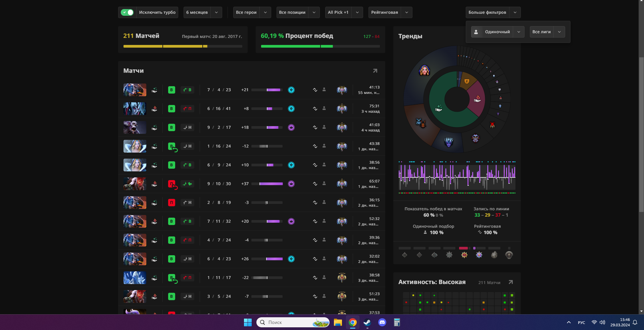
Task: Open the Рейтинговая lobby type dropdown
Action: [x=390, y=12]
